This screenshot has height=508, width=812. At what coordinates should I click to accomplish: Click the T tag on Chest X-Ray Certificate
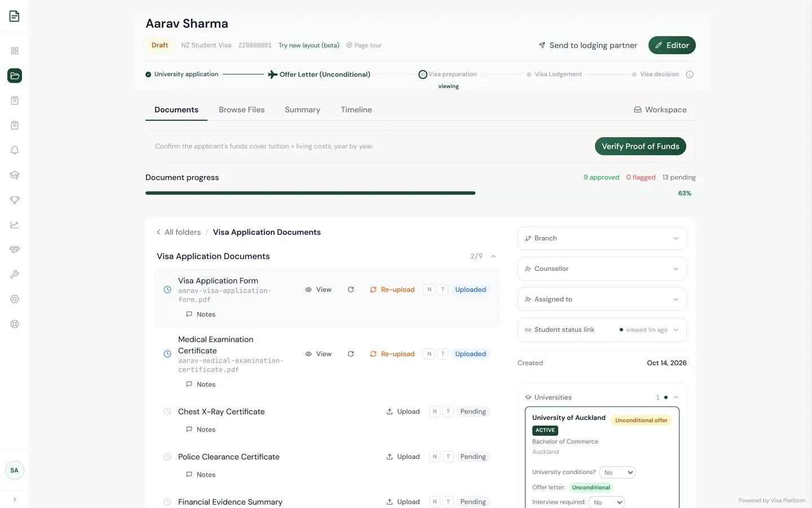[448, 411]
